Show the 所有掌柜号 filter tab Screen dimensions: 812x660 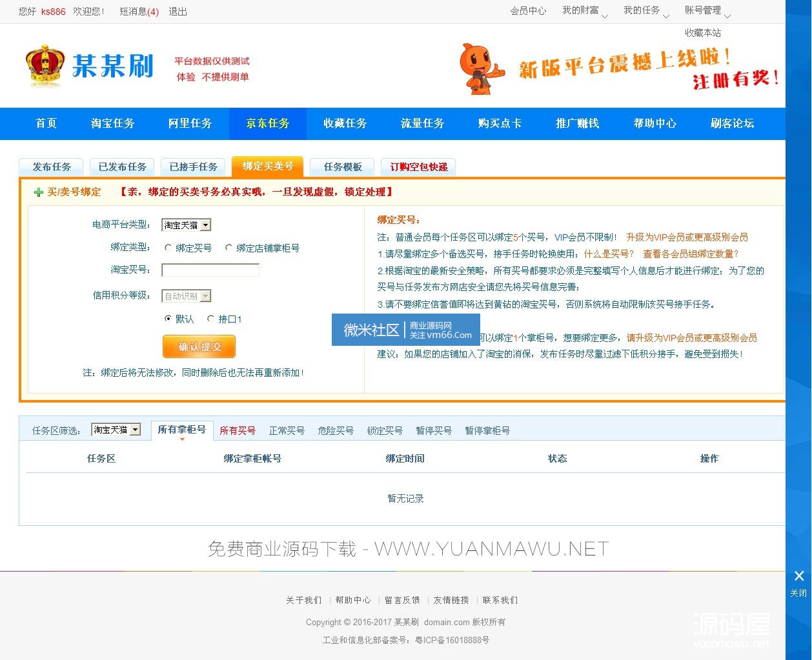[x=182, y=430]
